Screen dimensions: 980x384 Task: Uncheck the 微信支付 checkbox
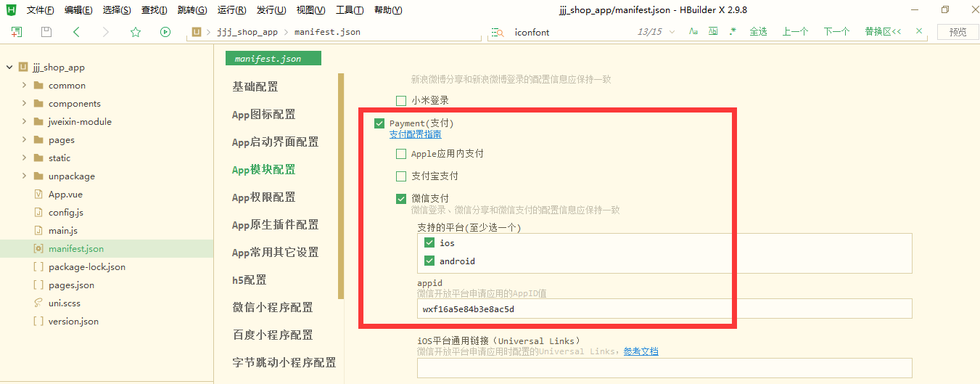click(x=401, y=198)
